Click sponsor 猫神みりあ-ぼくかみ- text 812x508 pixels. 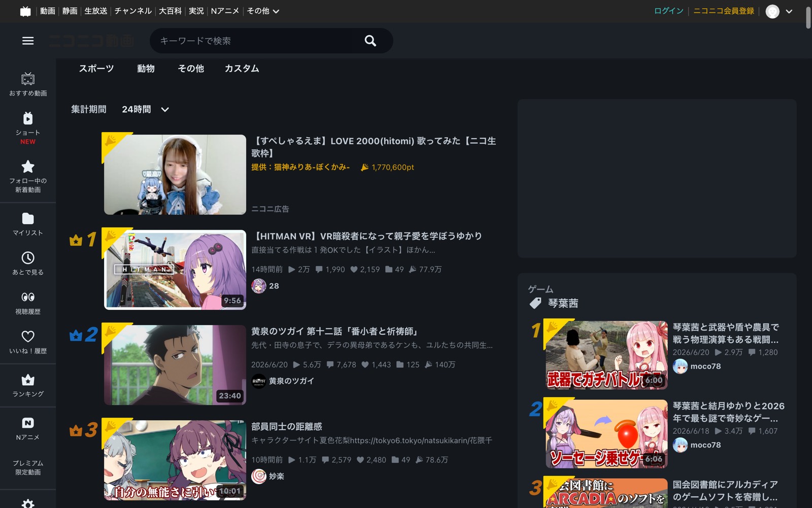click(312, 167)
